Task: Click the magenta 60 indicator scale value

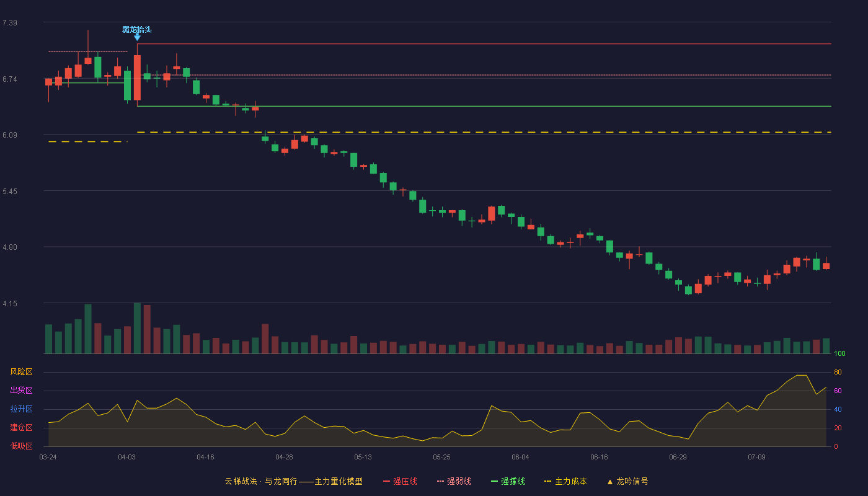Action: 838,391
